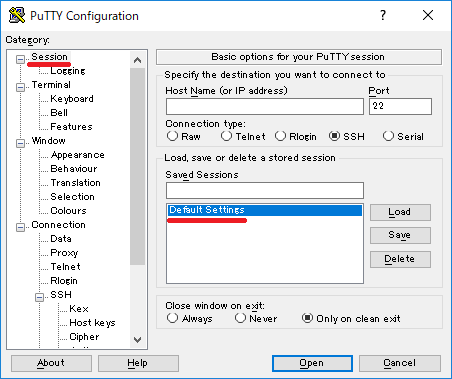This screenshot has width=452, height=379.
Task: Click the category list scroll down arrow
Action: coord(137,340)
